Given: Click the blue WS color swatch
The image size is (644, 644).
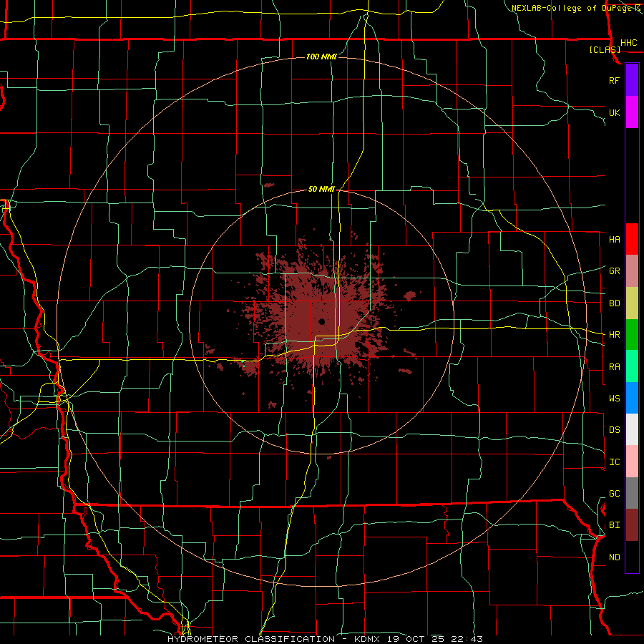Looking at the screenshot, I should 632,398.
